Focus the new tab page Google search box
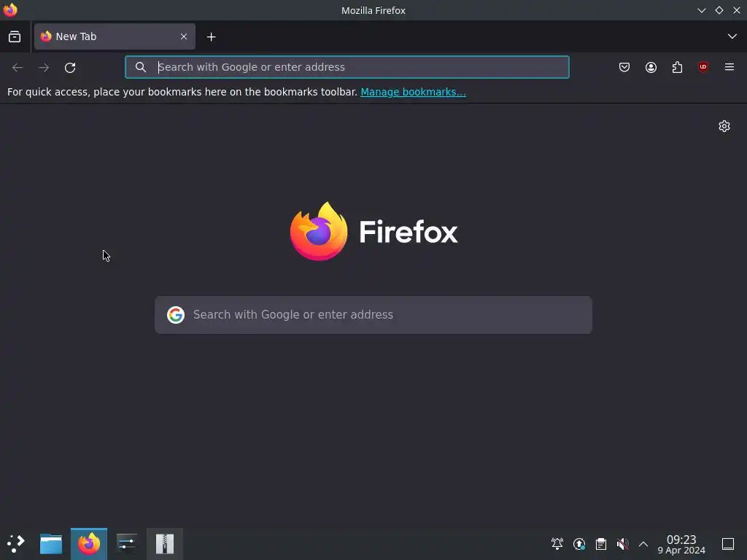 (x=373, y=315)
